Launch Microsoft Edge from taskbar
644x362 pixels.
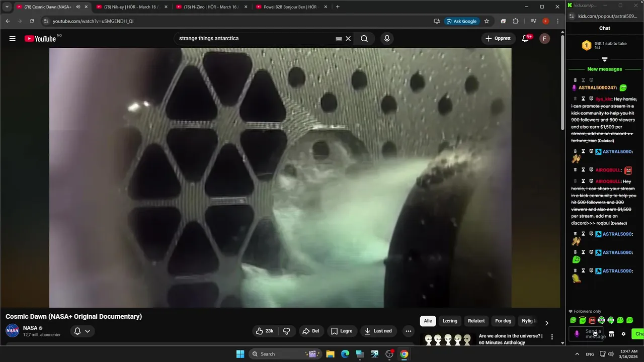click(x=345, y=354)
